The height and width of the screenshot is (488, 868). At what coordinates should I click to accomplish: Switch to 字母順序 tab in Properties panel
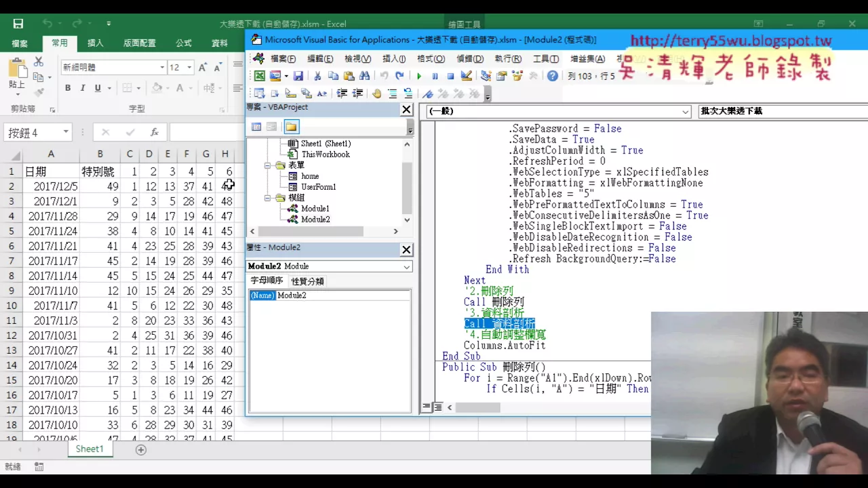(x=267, y=281)
